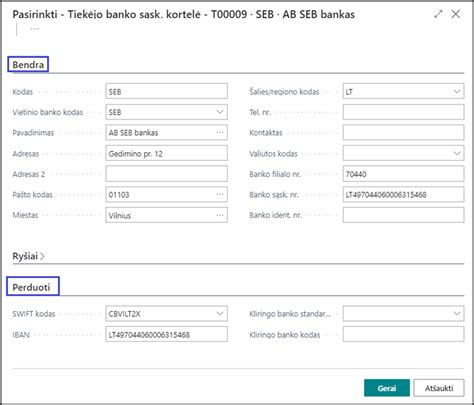Click the Adresas 2 input field
The height and width of the screenshot is (405, 474).
[x=167, y=174]
